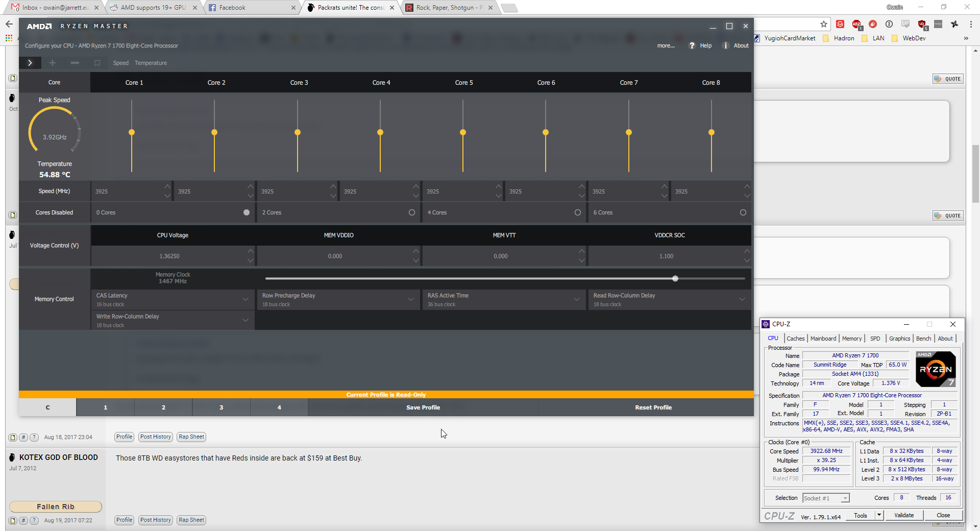Open the Chrome menu three dots
This screenshot has width=980, height=531.
pyautogui.click(x=971, y=24)
